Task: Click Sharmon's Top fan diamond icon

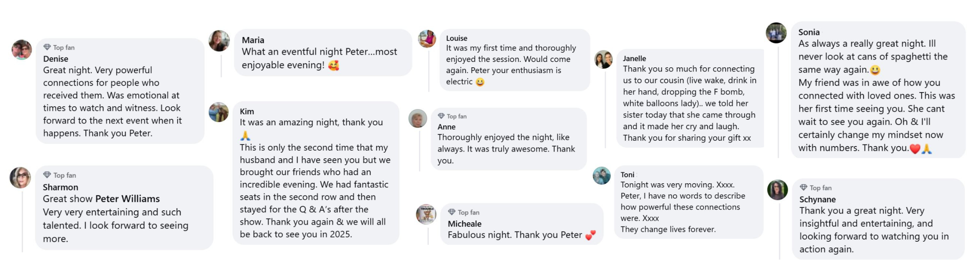Action: coord(47,175)
